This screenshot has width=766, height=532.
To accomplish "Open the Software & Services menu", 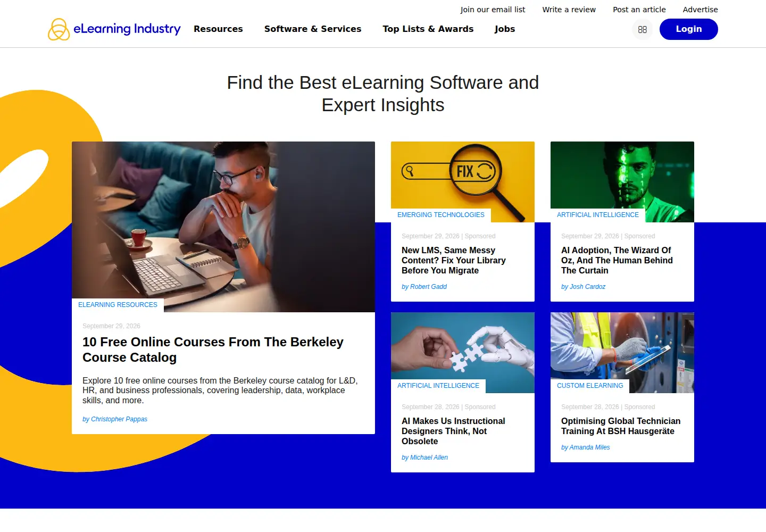I will (x=313, y=29).
